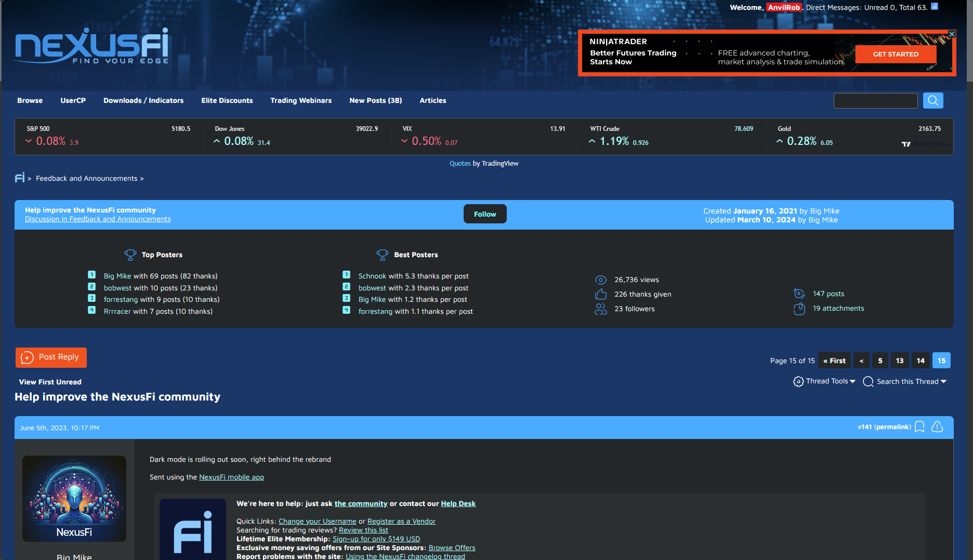Image resolution: width=973 pixels, height=560 pixels.
Task: Click the Thread Tools gear icon
Action: (x=798, y=382)
